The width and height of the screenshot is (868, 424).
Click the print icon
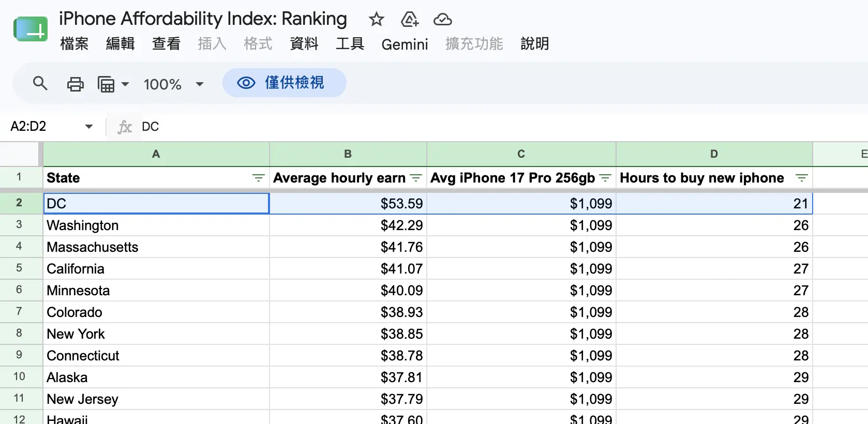click(x=76, y=84)
